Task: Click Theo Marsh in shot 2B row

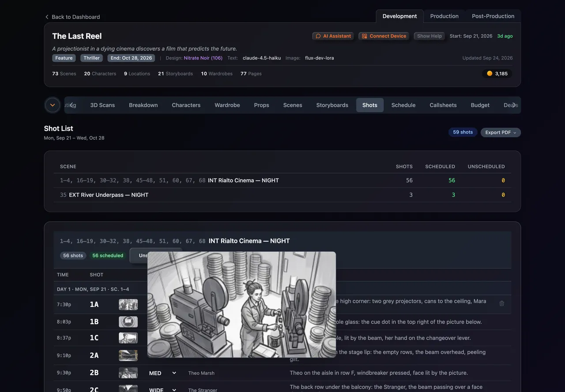Action: point(201,373)
